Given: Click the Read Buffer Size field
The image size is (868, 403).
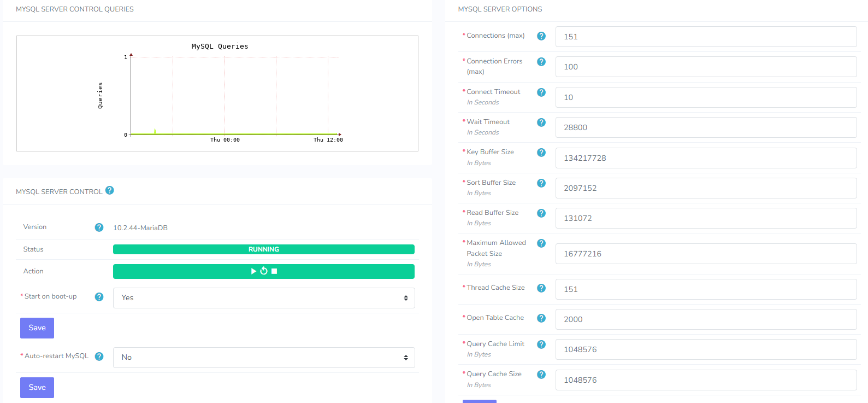Looking at the screenshot, I should [706, 218].
